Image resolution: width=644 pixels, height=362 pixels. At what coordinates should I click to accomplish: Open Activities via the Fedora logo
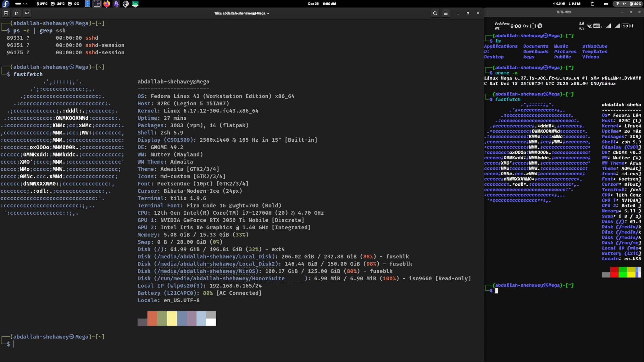[6, 4]
